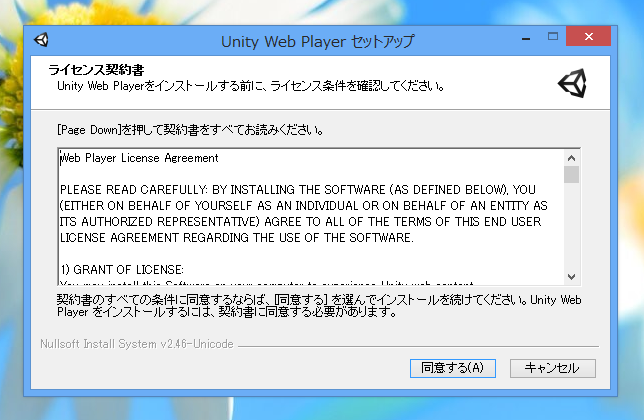This screenshot has height=420, width=644.
Task: Click the license scrollbar track below thumb
Action: [571, 226]
